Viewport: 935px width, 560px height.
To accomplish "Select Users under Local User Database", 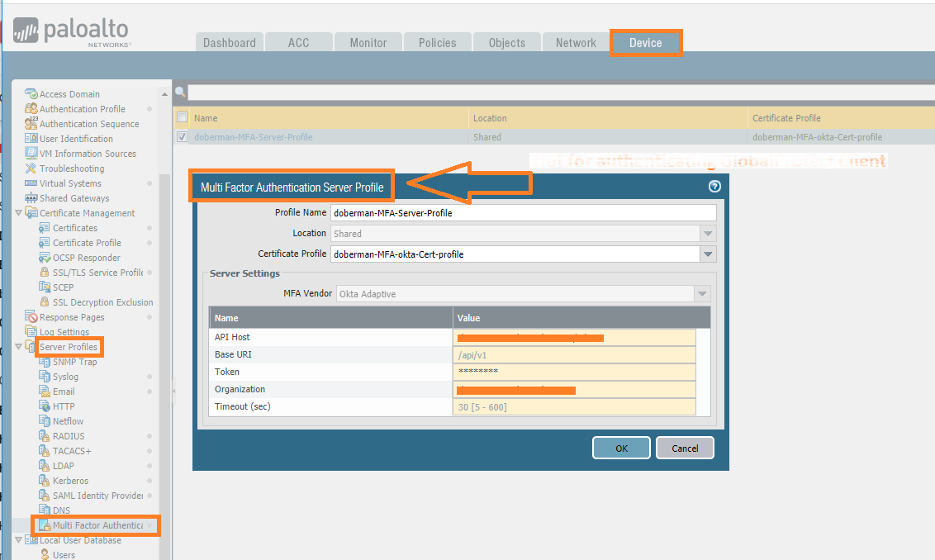I will point(64,555).
